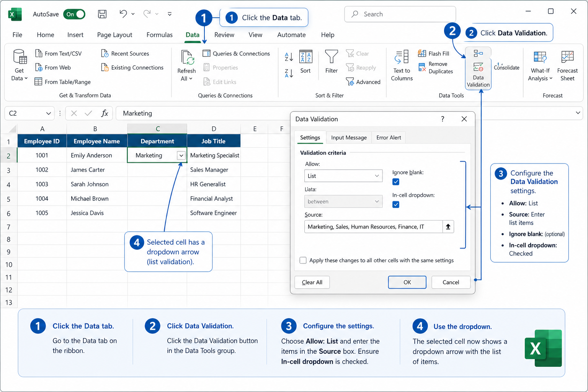Expand the formula bar chevron
Image resolution: width=588 pixels, height=392 pixels.
[578, 113]
